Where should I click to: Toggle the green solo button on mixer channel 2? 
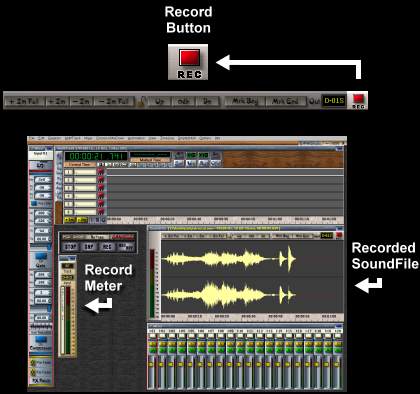point(162,350)
